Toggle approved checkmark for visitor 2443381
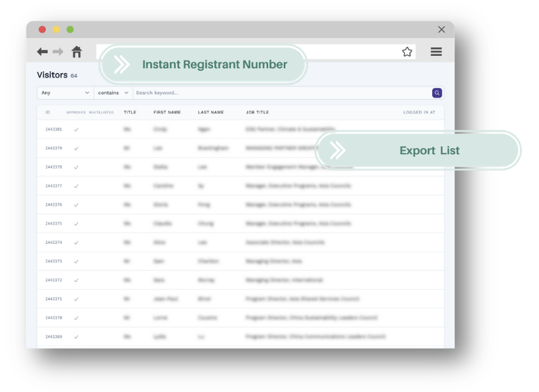The width and height of the screenshot is (539, 392). click(x=76, y=130)
